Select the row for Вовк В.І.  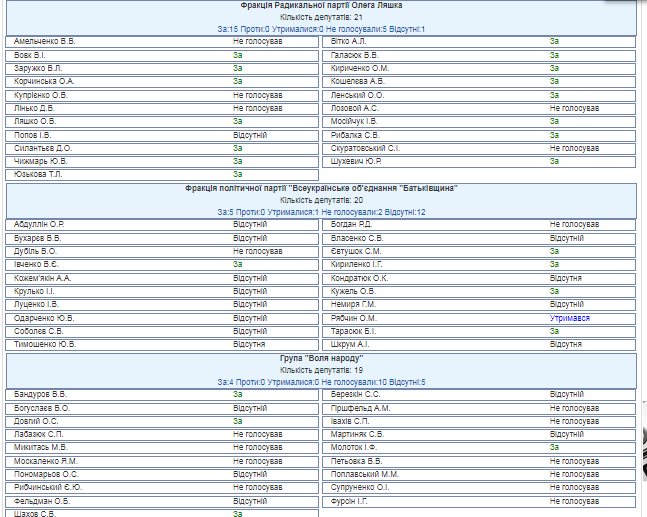pyautogui.click(x=162, y=55)
